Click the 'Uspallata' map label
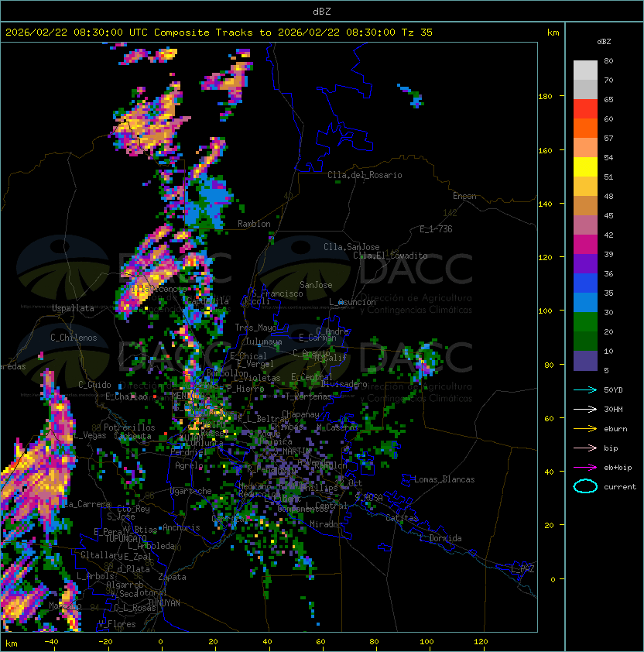 click(x=73, y=308)
